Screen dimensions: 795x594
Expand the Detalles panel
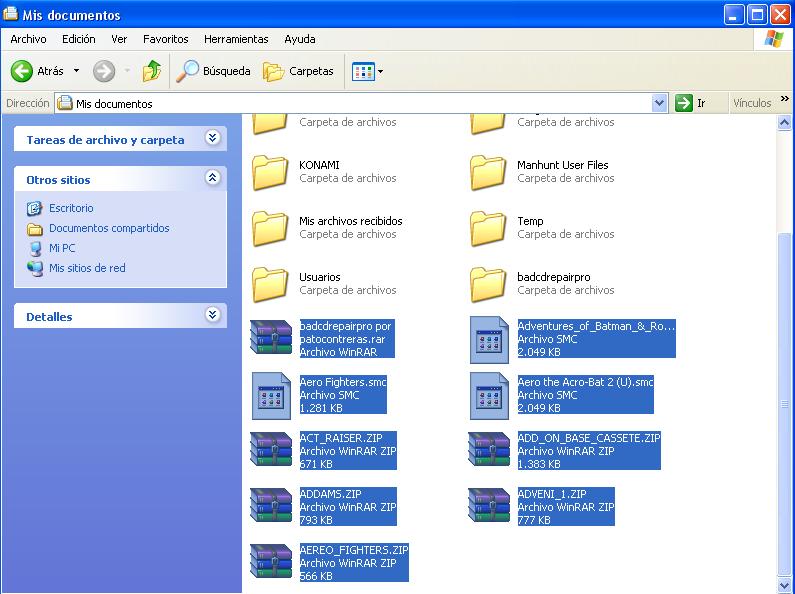tap(212, 314)
